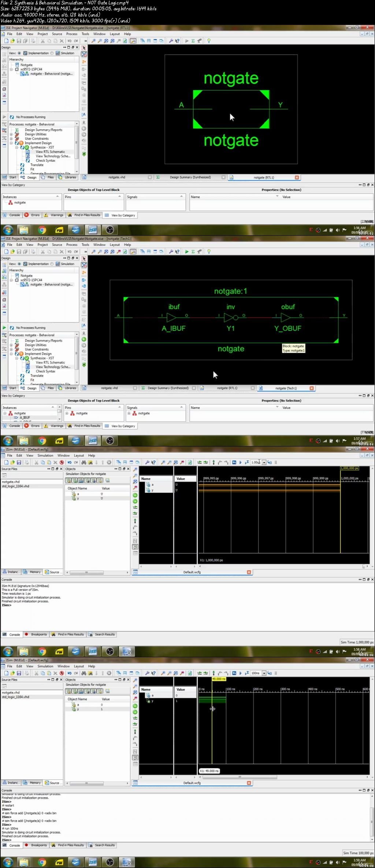Image resolution: width=375 pixels, height=868 pixels.
Task: Collapse the notgate instance in the second frame Instances list
Action: (x=5, y=413)
